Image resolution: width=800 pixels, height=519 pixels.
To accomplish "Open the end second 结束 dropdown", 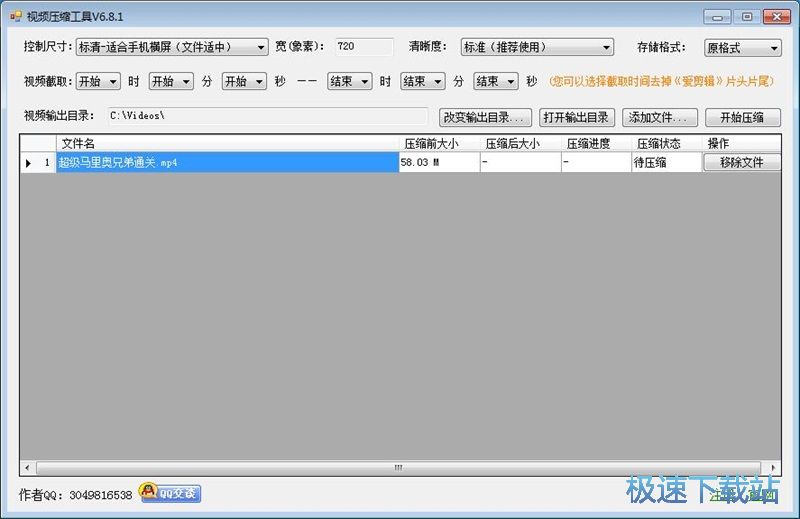I will [x=495, y=81].
